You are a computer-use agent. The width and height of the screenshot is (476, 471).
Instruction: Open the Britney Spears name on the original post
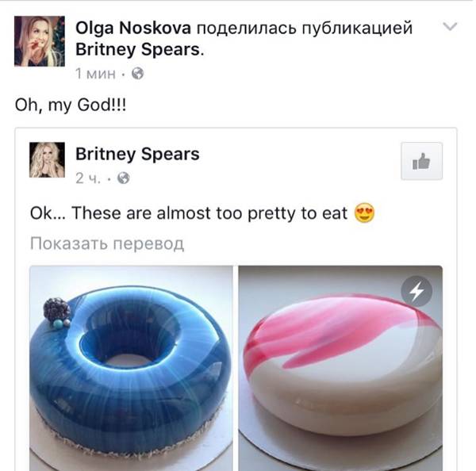pyautogui.click(x=137, y=154)
